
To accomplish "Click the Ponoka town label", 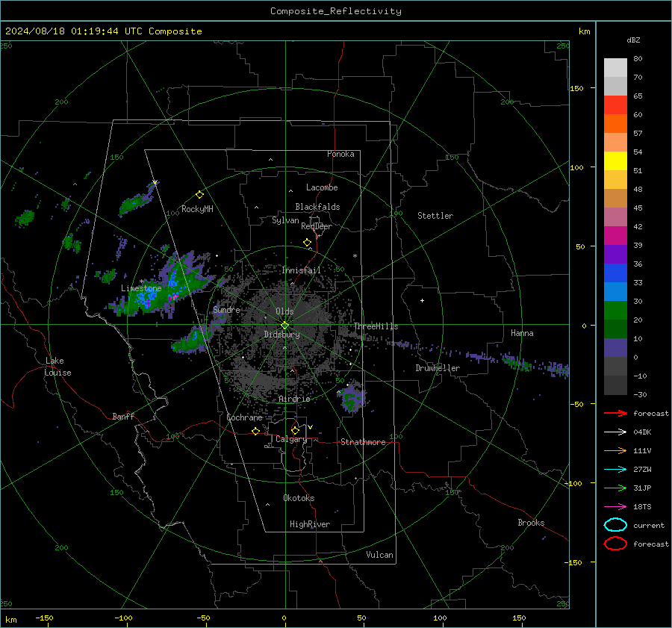I will (340, 154).
